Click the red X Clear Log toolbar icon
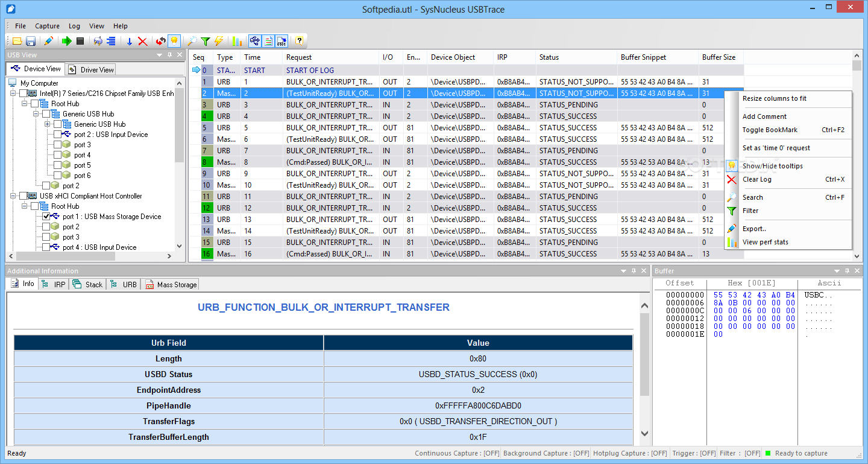This screenshot has width=868, height=464. click(143, 41)
